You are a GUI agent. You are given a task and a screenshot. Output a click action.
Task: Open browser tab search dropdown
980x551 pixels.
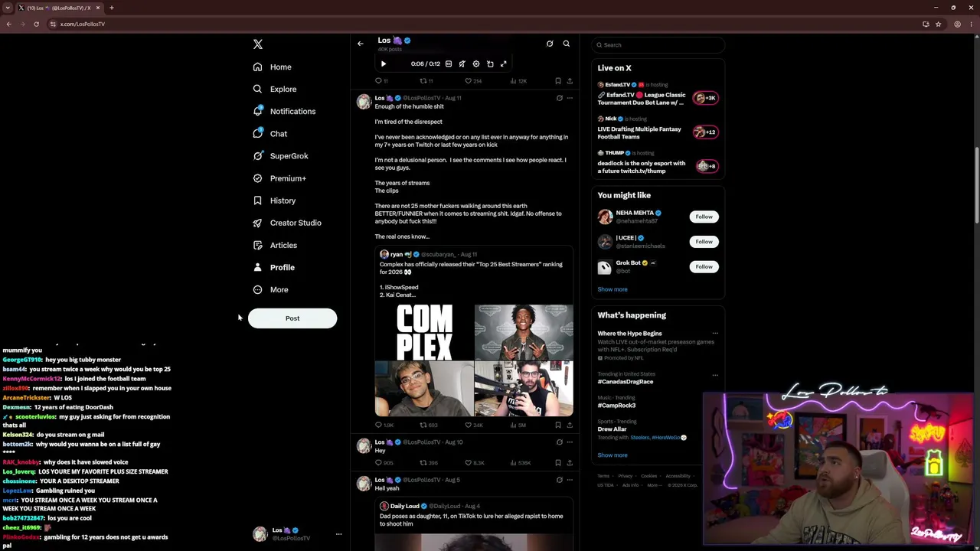(8, 8)
